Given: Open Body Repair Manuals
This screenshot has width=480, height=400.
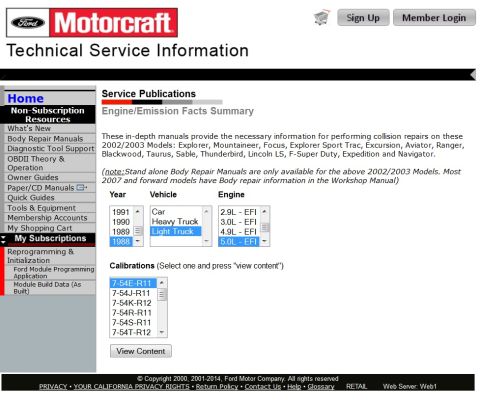Looking at the screenshot, I should [45, 139].
